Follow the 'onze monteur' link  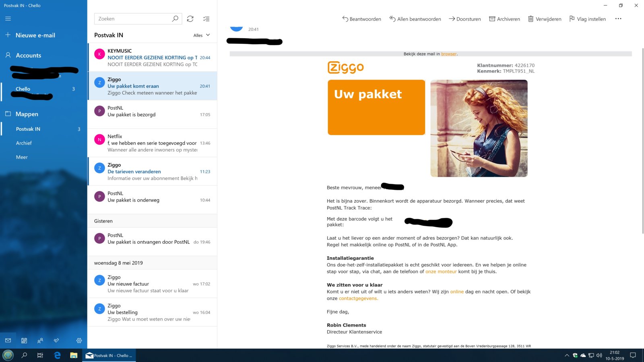coord(441,271)
